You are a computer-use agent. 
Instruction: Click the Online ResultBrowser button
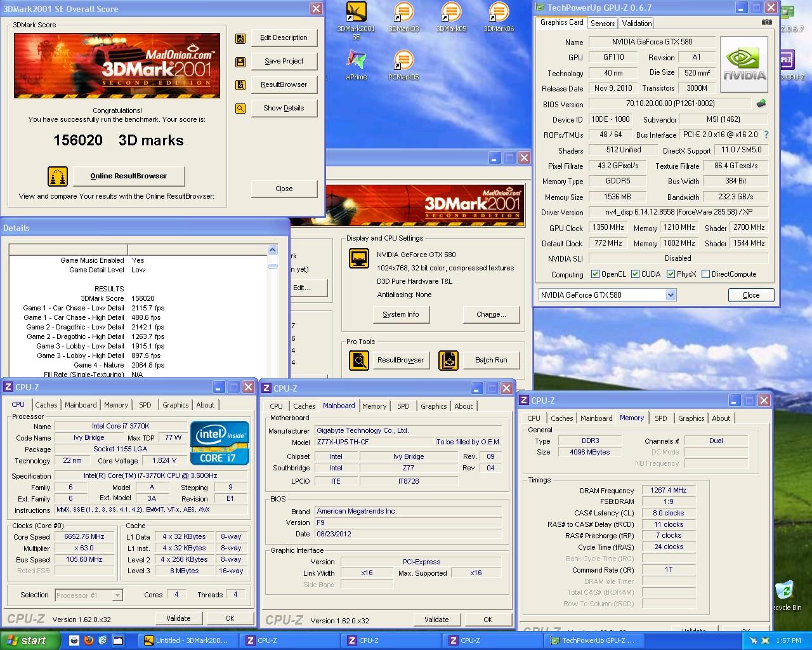(x=129, y=176)
